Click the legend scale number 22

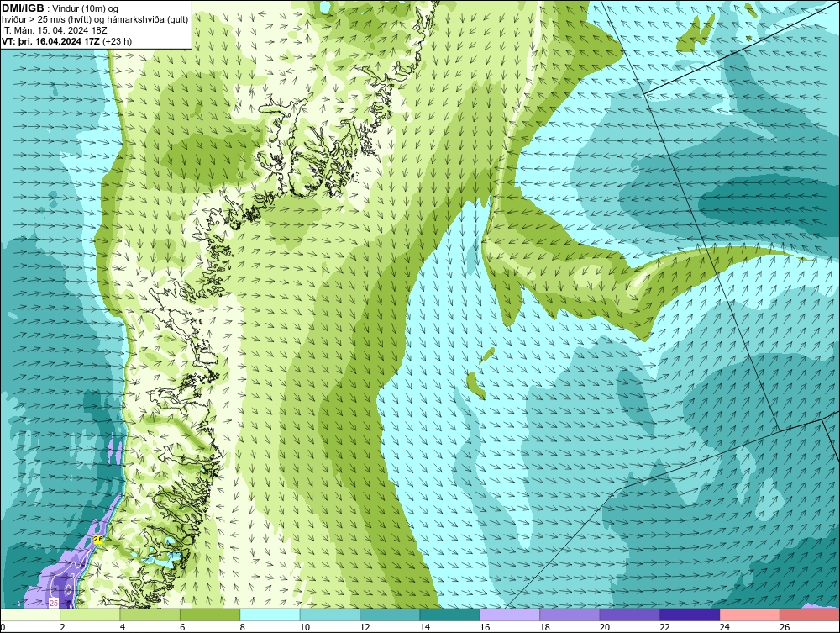(664, 627)
